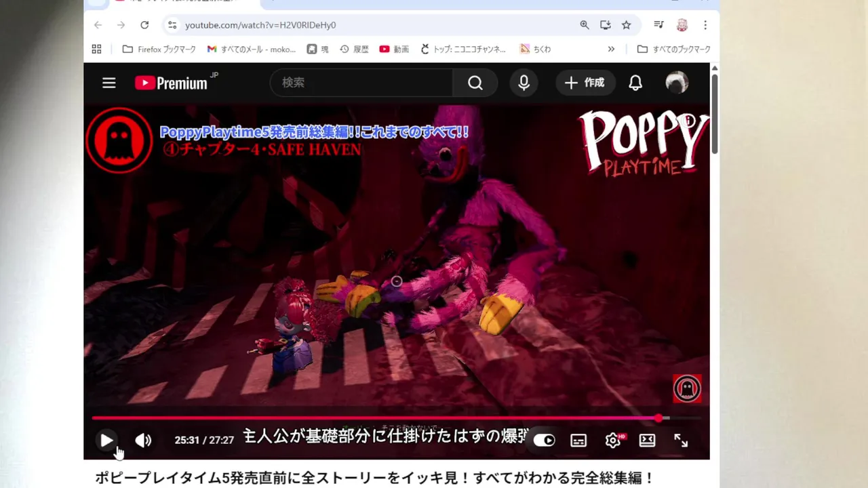Reload the page

tap(144, 25)
